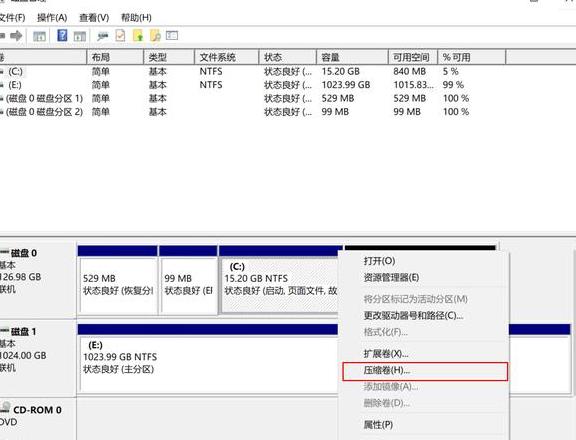Viewport: 576px width, 440px height.
Task: Click the 126.98 GB size under 磁盘 0
Action: (21, 277)
